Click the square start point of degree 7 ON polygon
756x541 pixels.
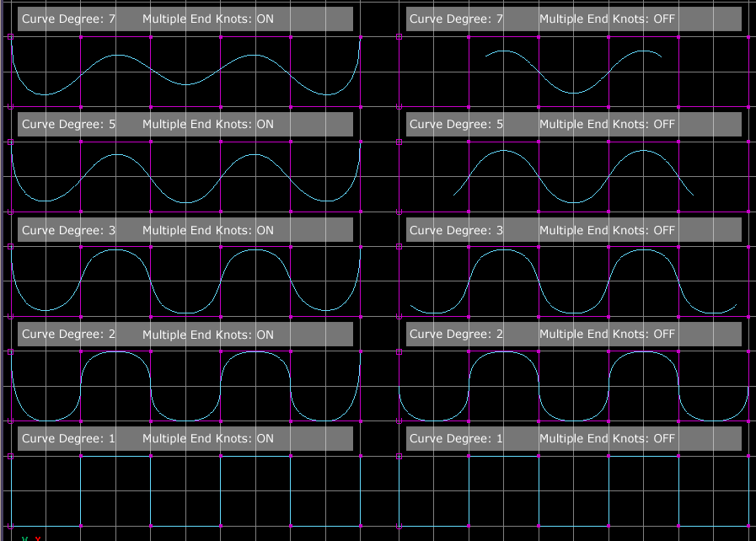(10, 37)
